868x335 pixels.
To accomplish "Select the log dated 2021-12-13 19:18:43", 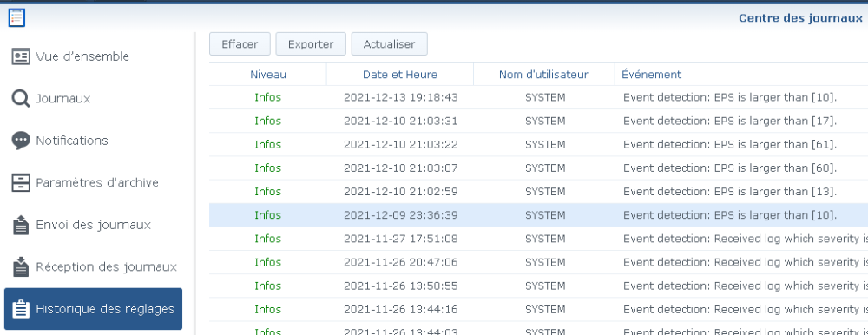I will [539, 97].
